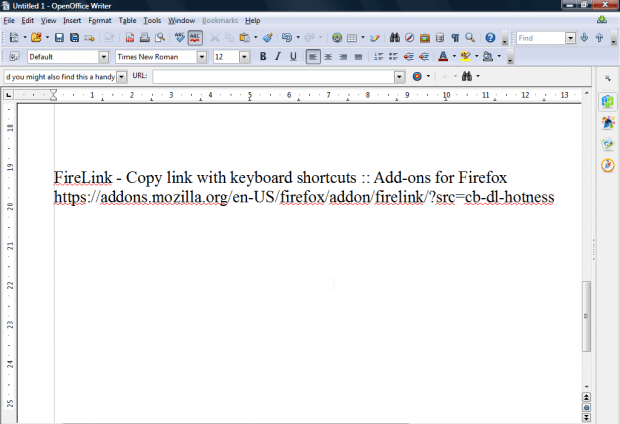620x424 pixels.
Task: Align text right
Action: point(343,57)
